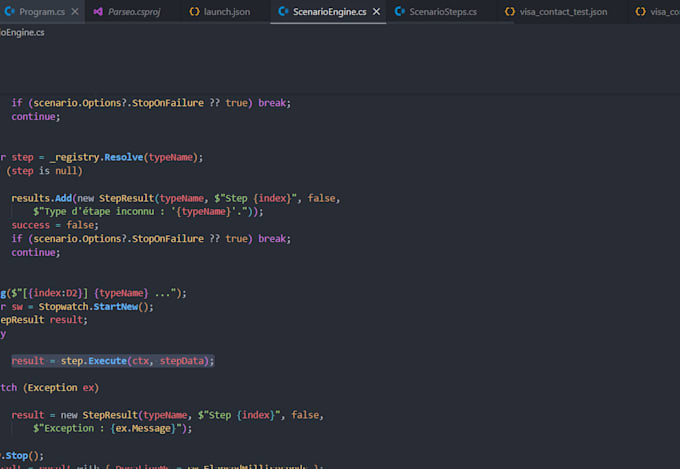Click the '(step is null)' condition
680x469 pixels.
click(44, 171)
